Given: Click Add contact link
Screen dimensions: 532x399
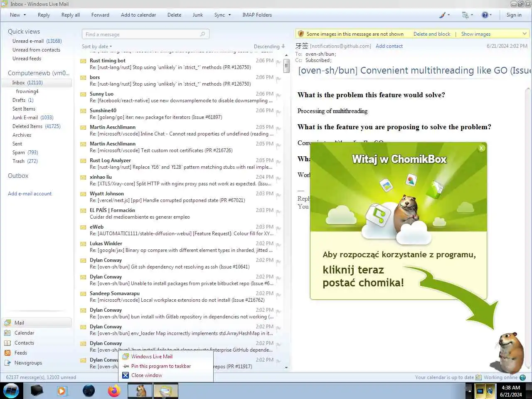Looking at the screenshot, I should (x=389, y=46).
